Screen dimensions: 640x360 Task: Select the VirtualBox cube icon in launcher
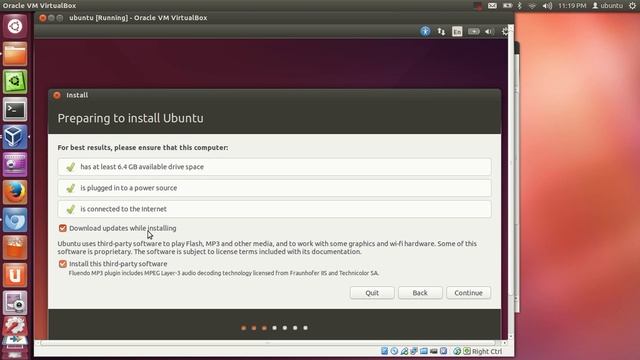point(15,137)
